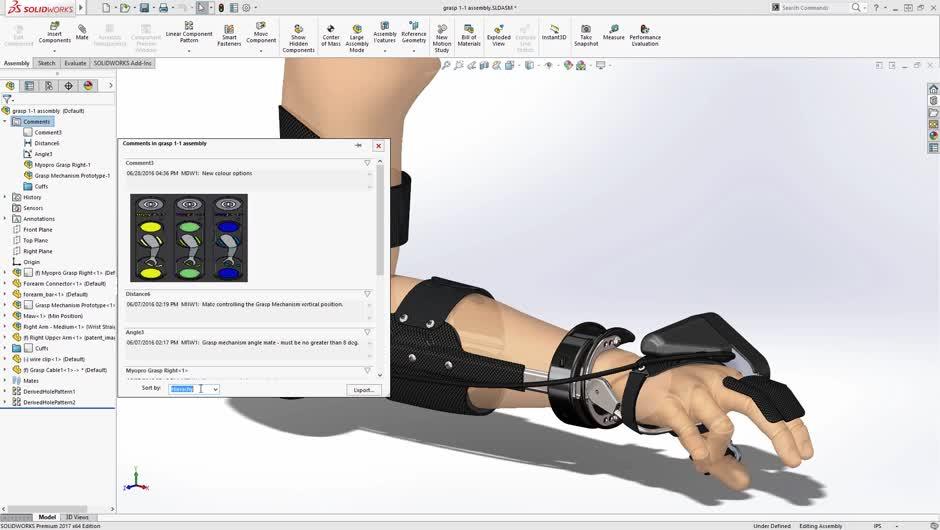
Task: Click the Export button
Action: coord(364,390)
